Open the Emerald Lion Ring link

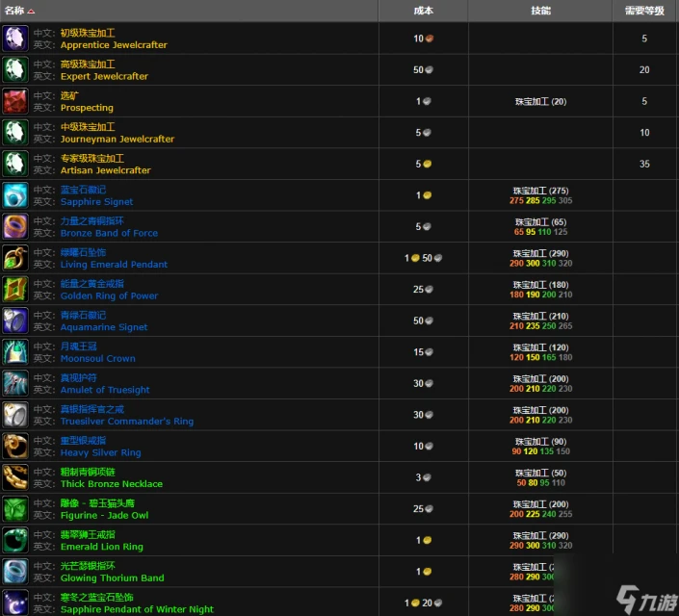click(101, 547)
